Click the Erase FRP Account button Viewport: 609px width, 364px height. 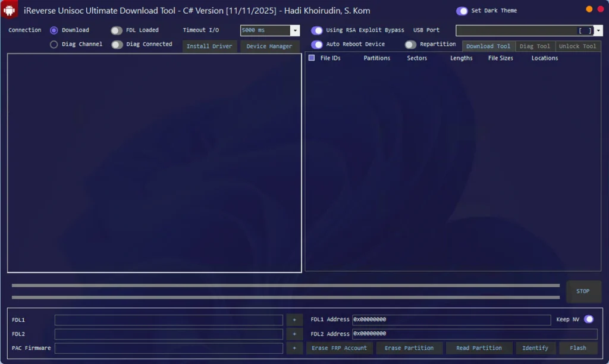340,348
